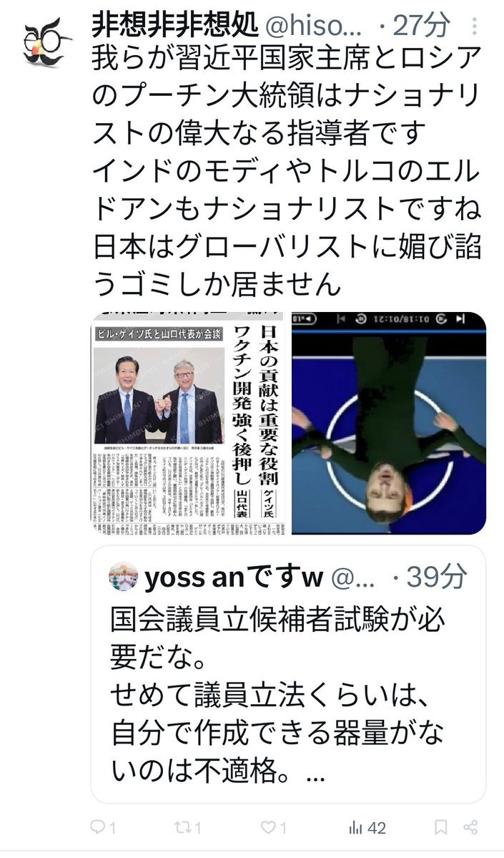Screen dimensions: 504x858
Task: Open yoss an's small profile avatar
Action: [x=123, y=576]
